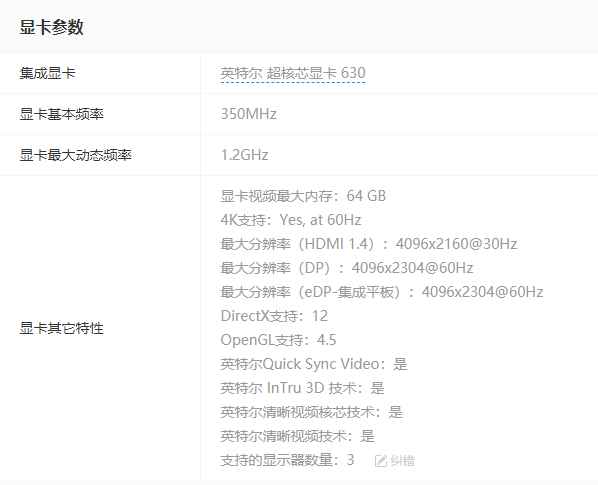
Task: Click the HDMI 1.4 max resolution line
Action: [369, 244]
